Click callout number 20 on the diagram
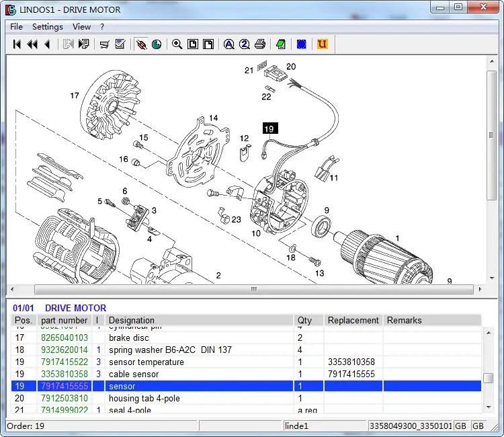504x437 pixels. (291, 67)
